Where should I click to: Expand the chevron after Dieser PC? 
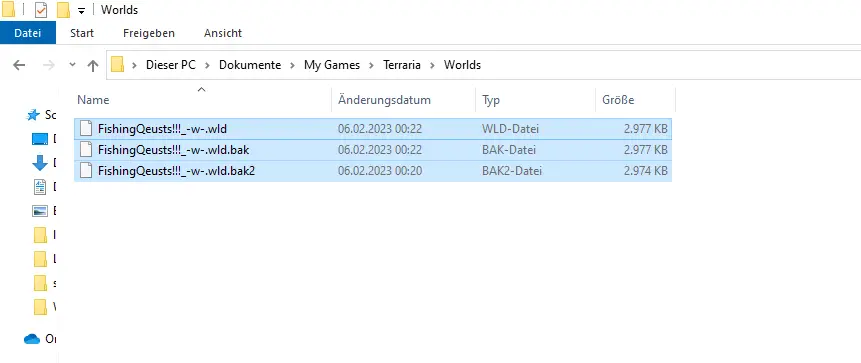pos(208,65)
